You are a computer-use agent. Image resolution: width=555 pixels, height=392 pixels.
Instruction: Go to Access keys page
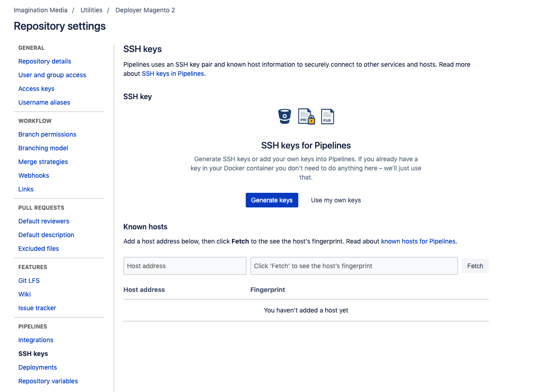pyautogui.click(x=36, y=89)
